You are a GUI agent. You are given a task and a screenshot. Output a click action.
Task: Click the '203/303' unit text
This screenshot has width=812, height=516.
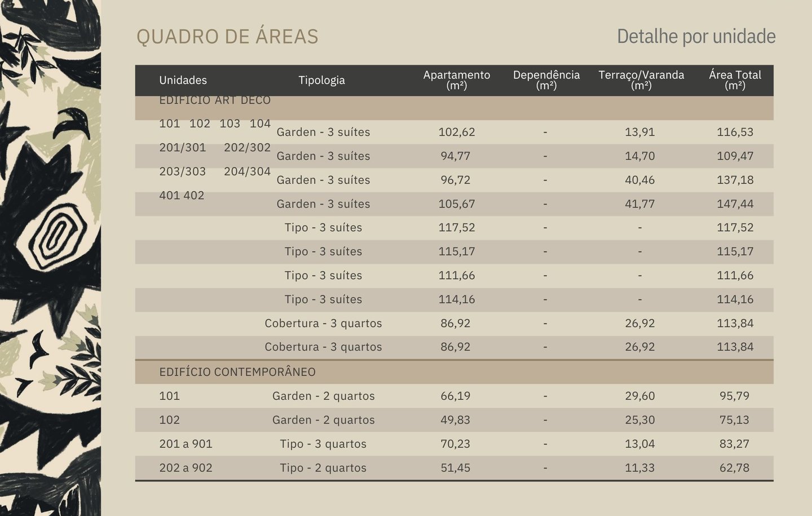[x=183, y=171]
